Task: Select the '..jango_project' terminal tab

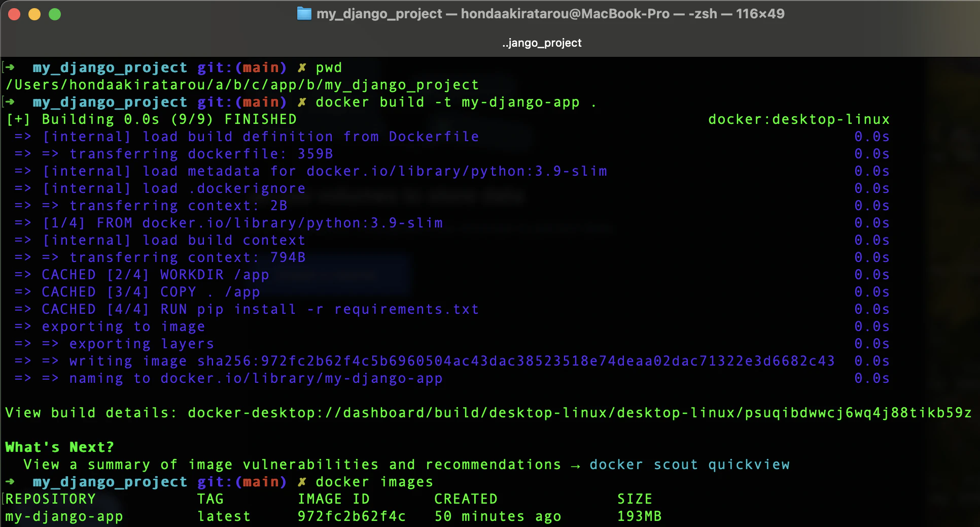Action: (542, 43)
